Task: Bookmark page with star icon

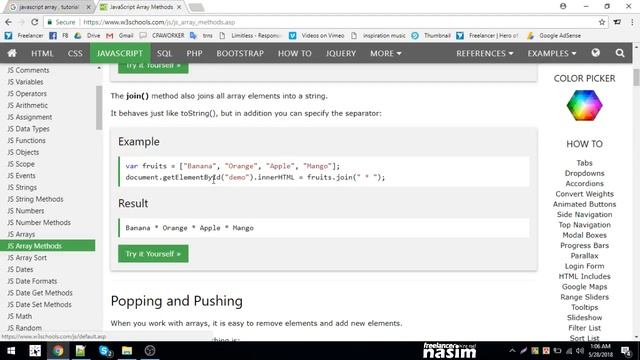Action: (x=602, y=22)
